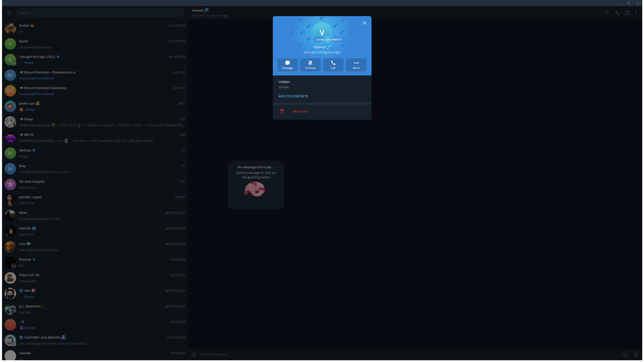Open the rhenish chat
644x362 pixels.
click(95, 231)
